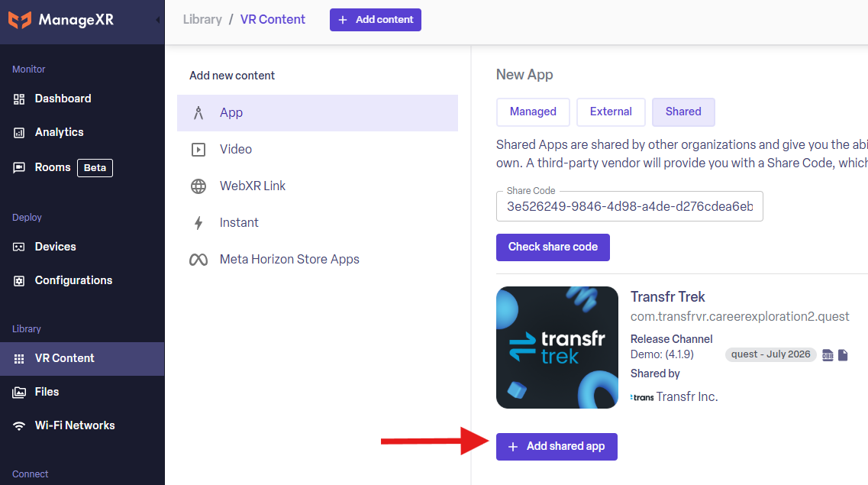This screenshot has width=868, height=485.
Task: Select the Meta Horizon Store icon
Action: (x=198, y=260)
